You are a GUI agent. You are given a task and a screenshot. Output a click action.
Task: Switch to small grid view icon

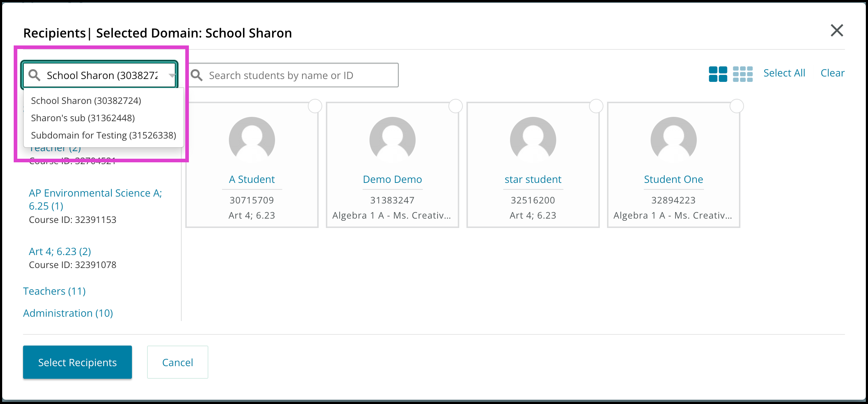pyautogui.click(x=743, y=74)
